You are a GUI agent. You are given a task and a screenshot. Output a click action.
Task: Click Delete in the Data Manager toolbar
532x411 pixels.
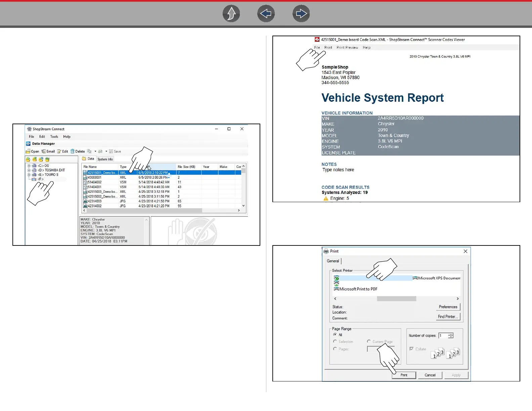click(x=78, y=151)
